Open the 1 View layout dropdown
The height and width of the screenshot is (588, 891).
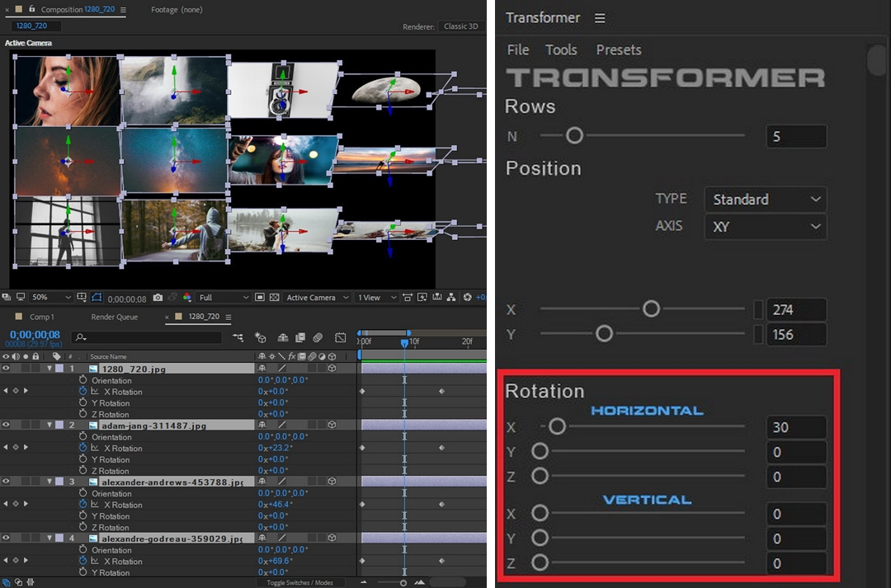coord(376,297)
